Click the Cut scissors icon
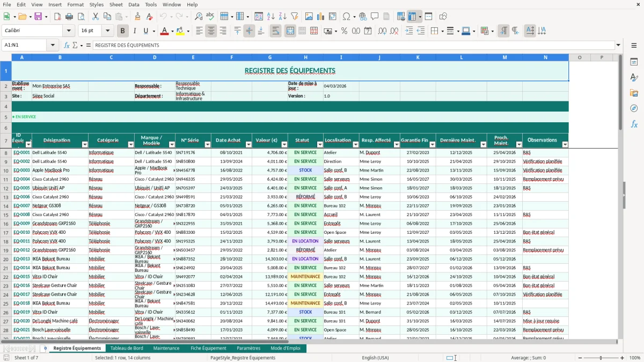The height and width of the screenshot is (362, 644). (95, 17)
